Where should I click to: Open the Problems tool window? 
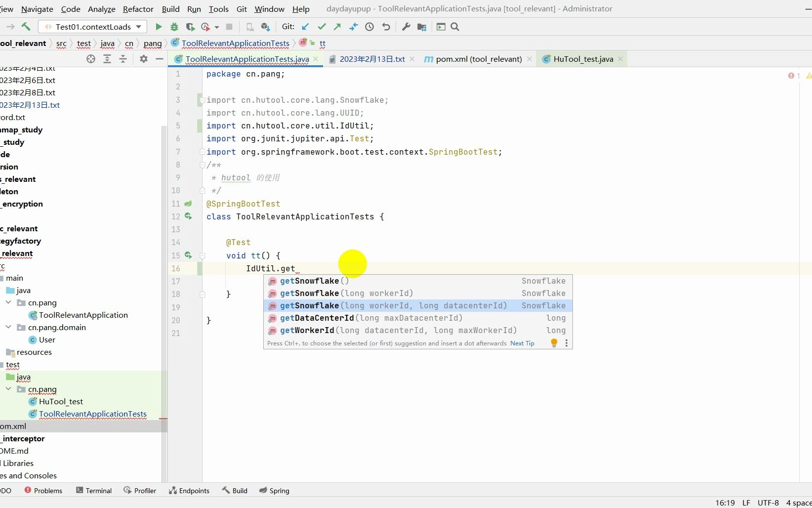tap(43, 490)
